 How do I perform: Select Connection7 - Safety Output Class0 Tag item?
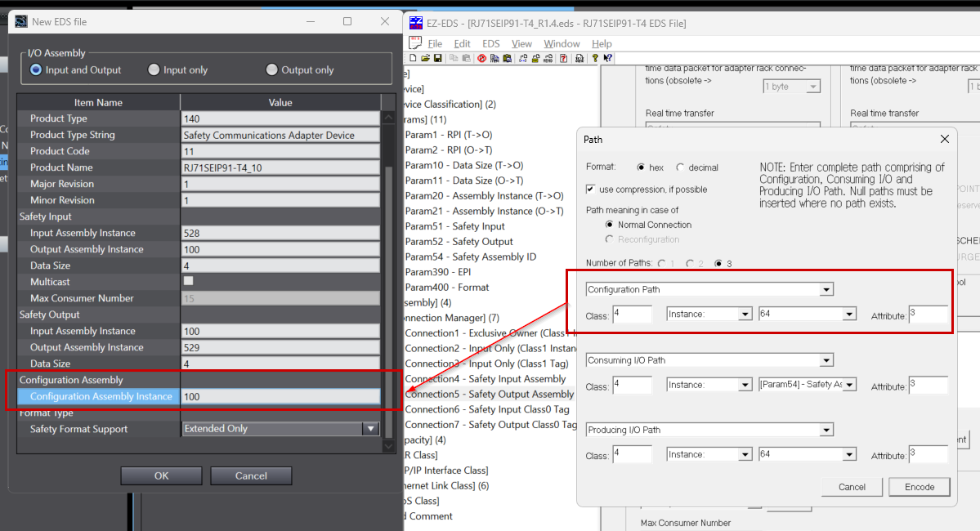click(490, 425)
